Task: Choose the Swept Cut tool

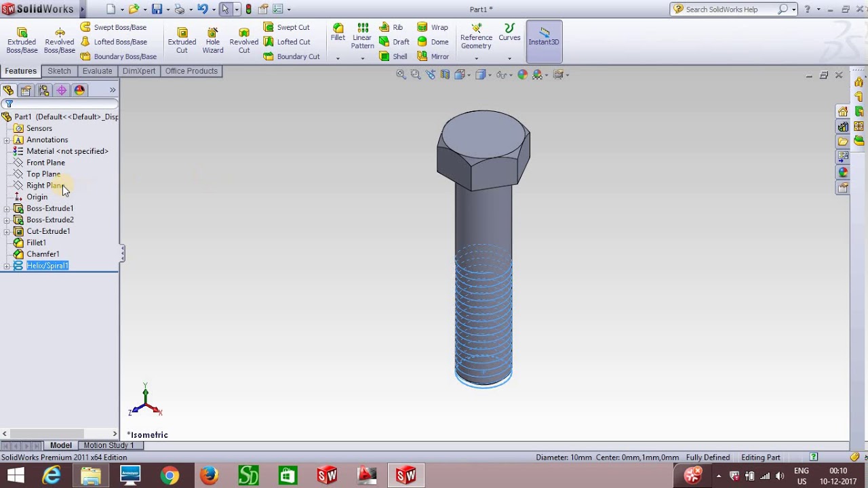Action: coord(286,27)
